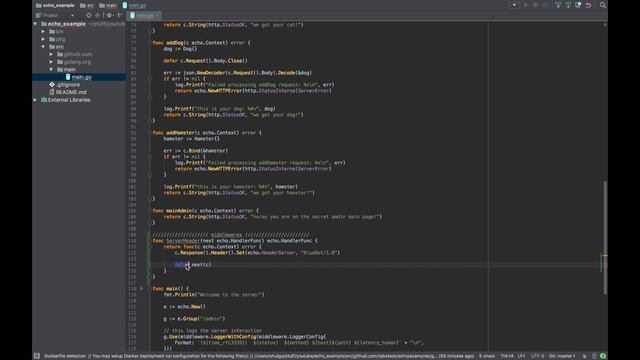This screenshot has height=360, width=640.
Task: Expand the github.com folder arrow
Action: (x=51, y=54)
